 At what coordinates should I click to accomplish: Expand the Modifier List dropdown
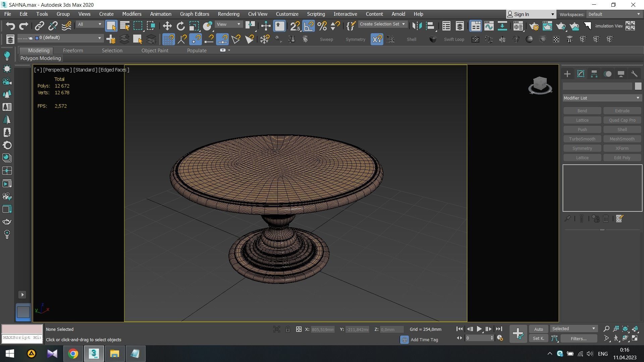click(x=602, y=98)
